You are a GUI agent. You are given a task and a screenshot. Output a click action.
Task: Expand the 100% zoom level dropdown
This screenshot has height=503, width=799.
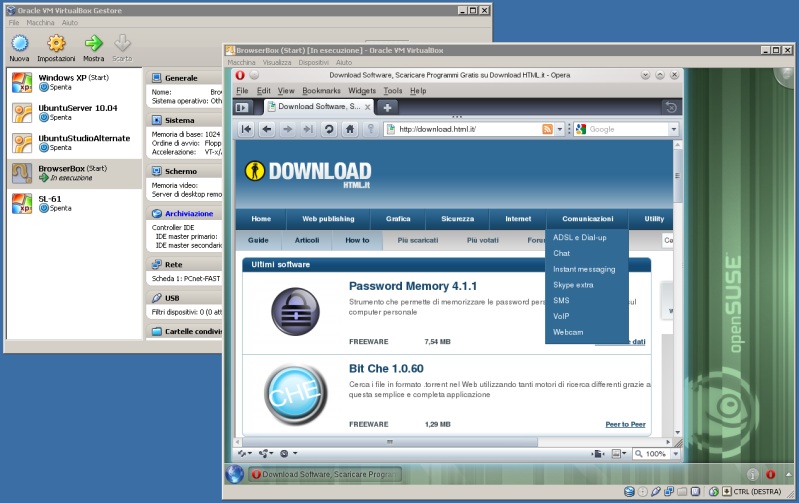673,453
